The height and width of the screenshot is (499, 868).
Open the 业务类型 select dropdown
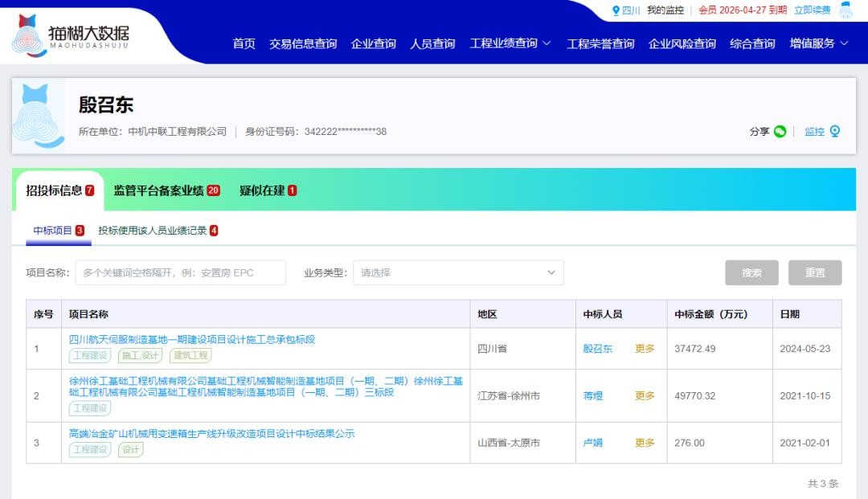458,272
